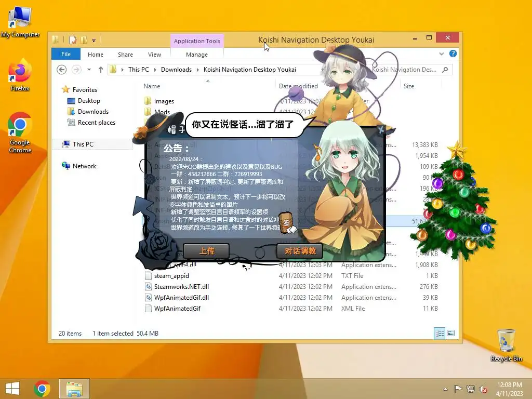Show hidden tray icons arrow
Image resolution: width=532 pixels, height=399 pixels.
point(445,389)
